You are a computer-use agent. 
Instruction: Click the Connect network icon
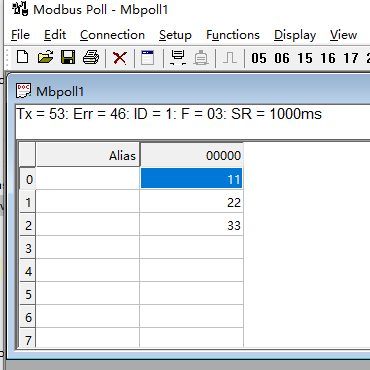point(178,58)
